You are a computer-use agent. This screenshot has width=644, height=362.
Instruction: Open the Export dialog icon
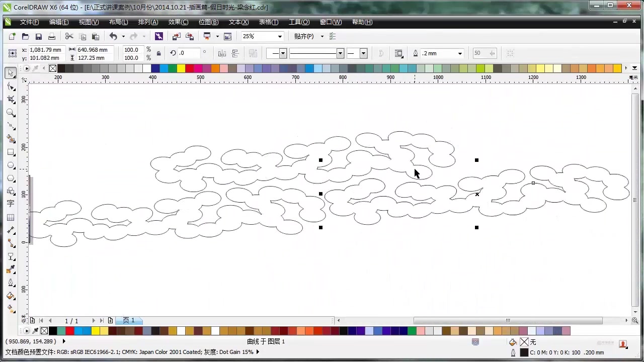point(190,36)
